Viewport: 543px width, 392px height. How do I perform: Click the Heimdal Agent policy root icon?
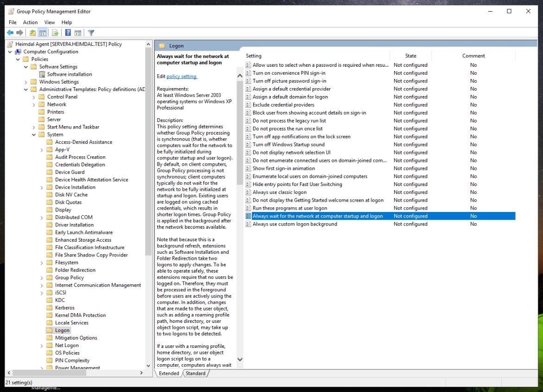pos(10,44)
